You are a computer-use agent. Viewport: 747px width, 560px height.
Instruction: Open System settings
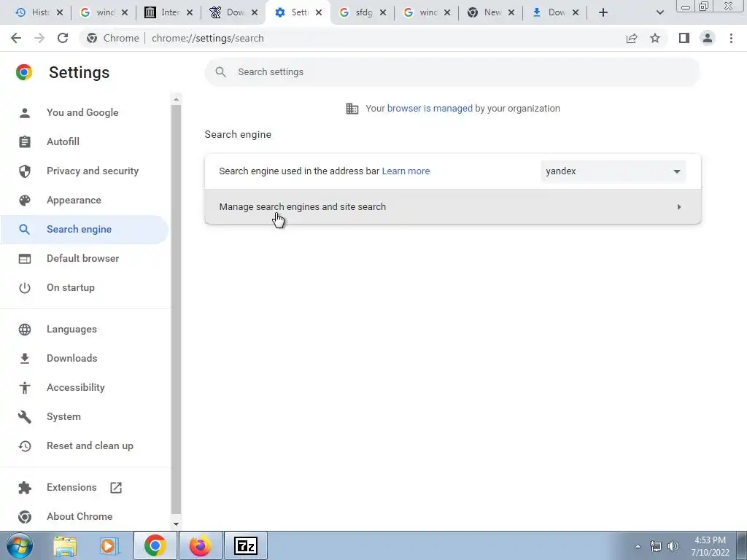[x=63, y=416]
